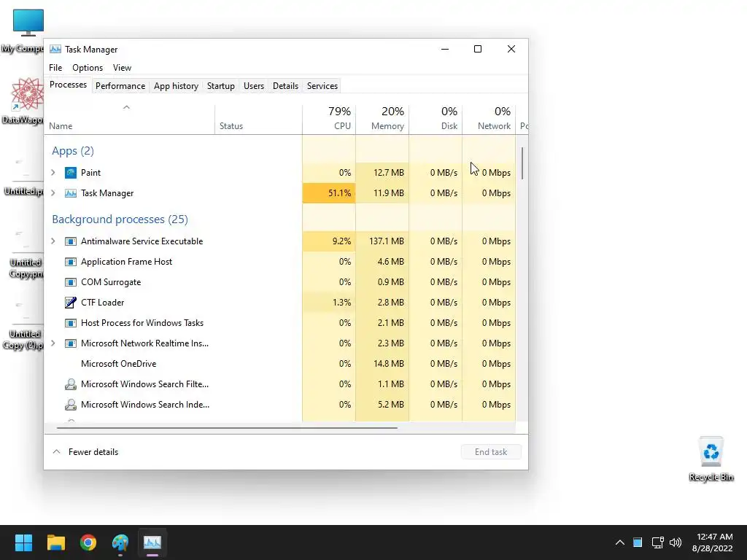Click the 9.2% CPU value
This screenshot has width=747, height=560.
click(341, 241)
